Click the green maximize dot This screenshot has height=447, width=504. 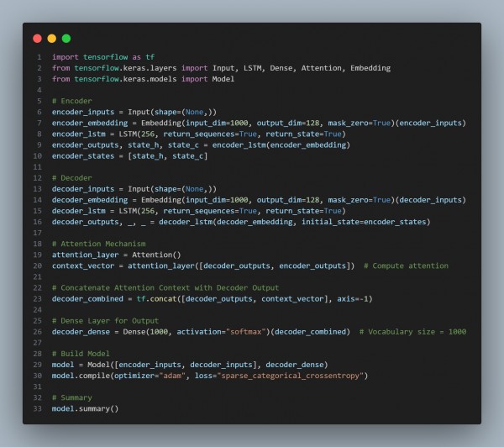66,39
